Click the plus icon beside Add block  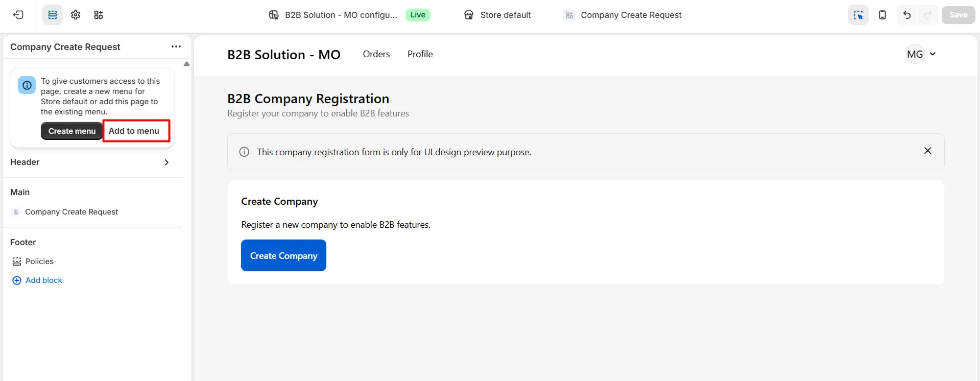17,280
